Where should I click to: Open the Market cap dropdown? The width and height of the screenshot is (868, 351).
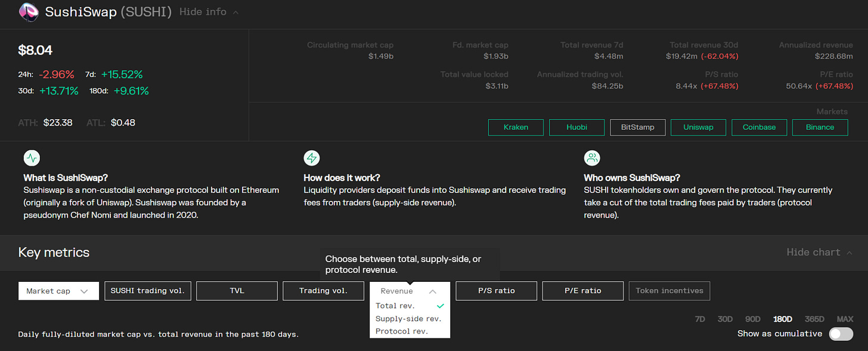click(x=58, y=291)
